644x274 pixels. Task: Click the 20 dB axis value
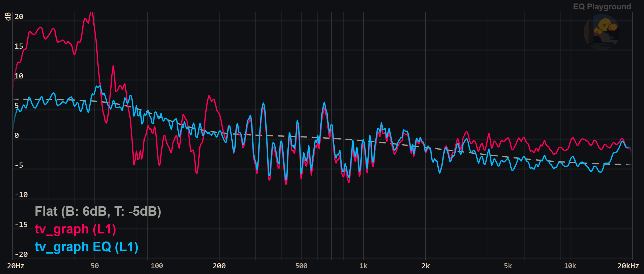(x=19, y=17)
